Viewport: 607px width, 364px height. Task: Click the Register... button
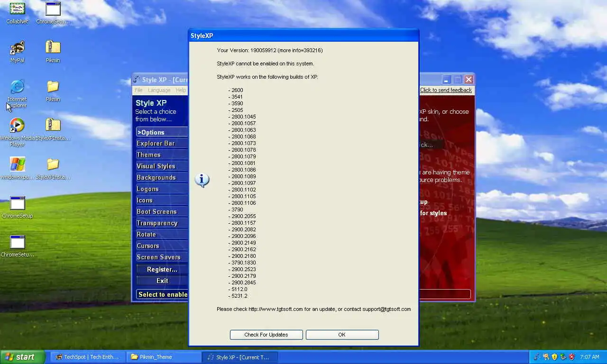(x=162, y=269)
